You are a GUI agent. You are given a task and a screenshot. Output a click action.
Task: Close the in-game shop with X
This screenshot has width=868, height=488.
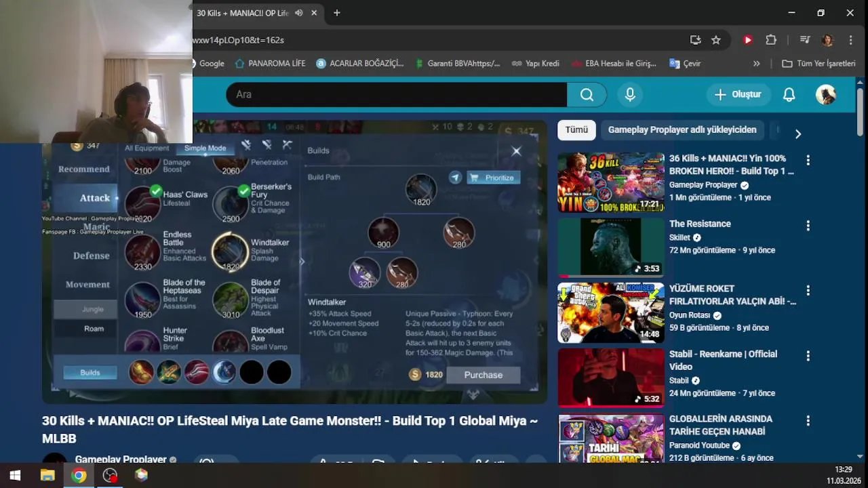[x=516, y=151]
